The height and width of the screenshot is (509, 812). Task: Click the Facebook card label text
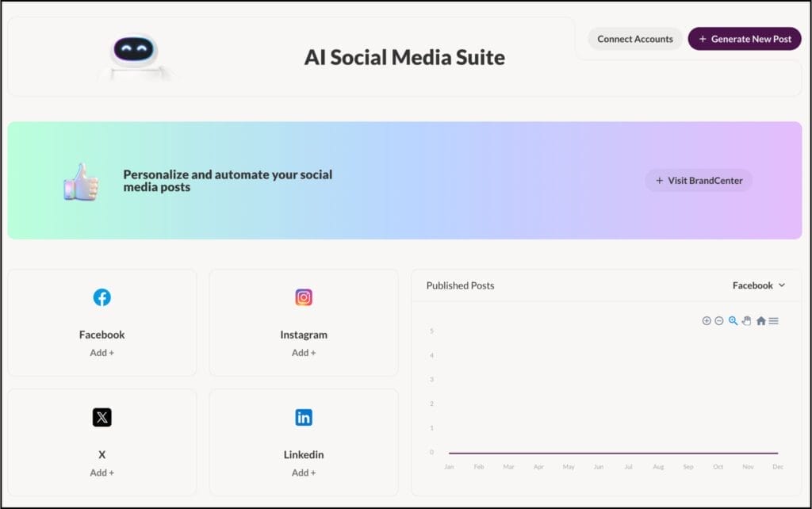tap(102, 335)
